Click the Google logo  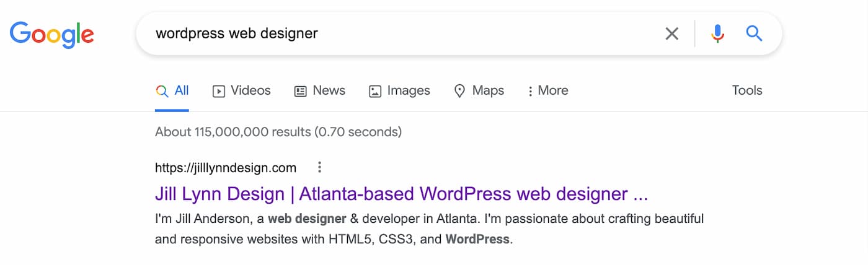click(x=52, y=34)
